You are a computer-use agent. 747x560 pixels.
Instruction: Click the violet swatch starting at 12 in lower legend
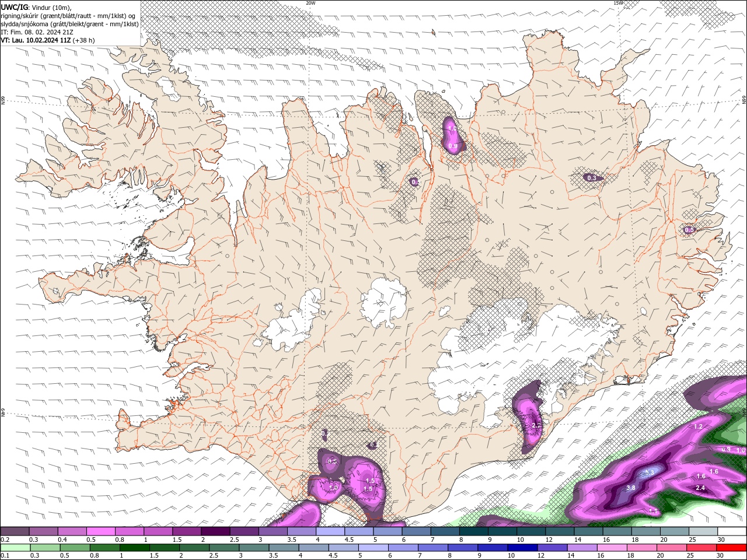click(553, 548)
